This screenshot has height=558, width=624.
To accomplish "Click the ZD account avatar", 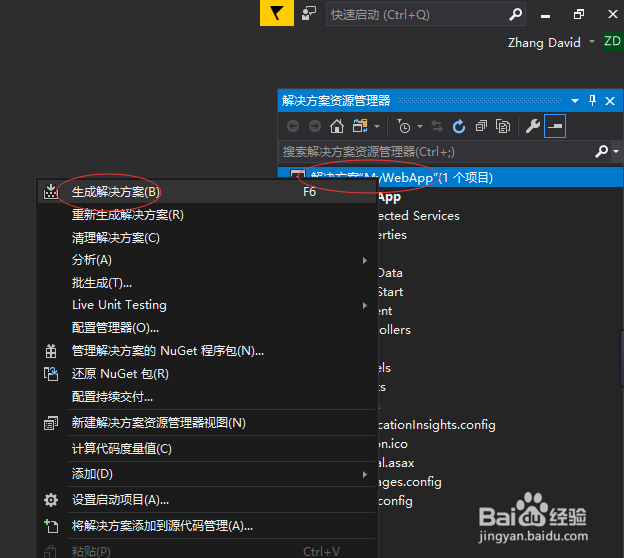I will [x=612, y=41].
